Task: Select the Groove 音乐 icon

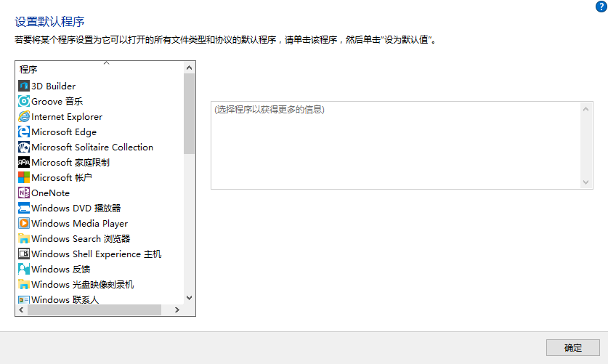Action: tap(24, 101)
